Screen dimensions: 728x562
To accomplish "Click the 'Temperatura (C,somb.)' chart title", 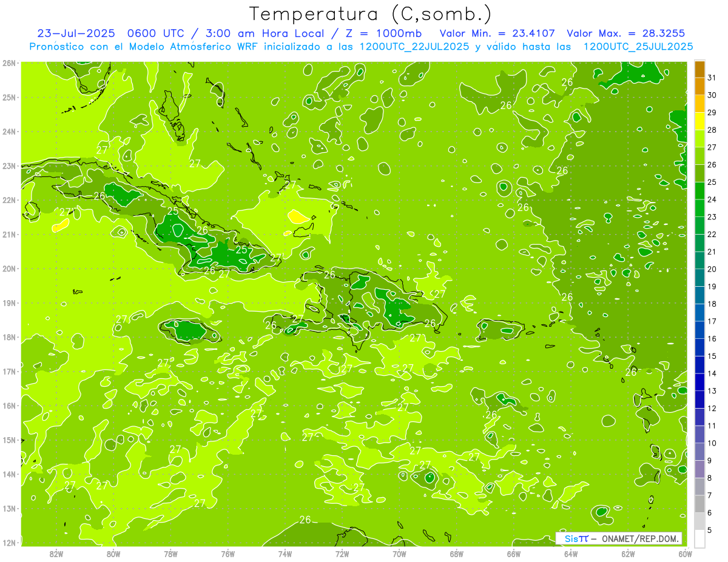I will [x=371, y=14].
